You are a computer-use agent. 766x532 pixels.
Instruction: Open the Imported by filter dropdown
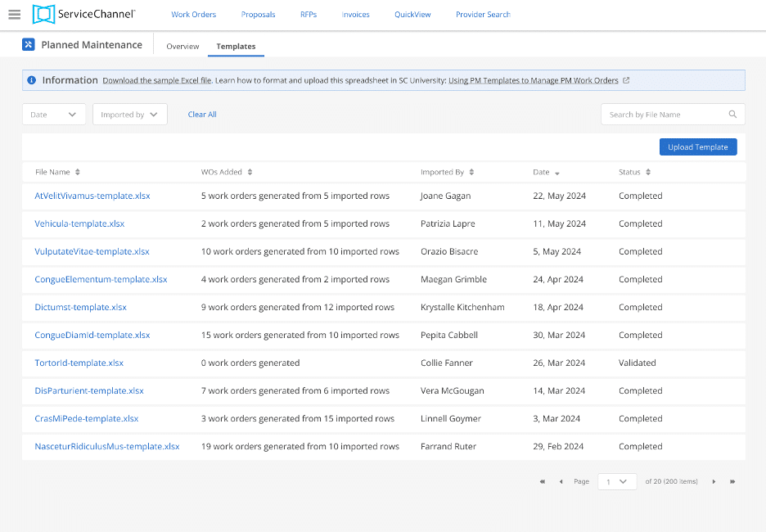[x=130, y=115]
